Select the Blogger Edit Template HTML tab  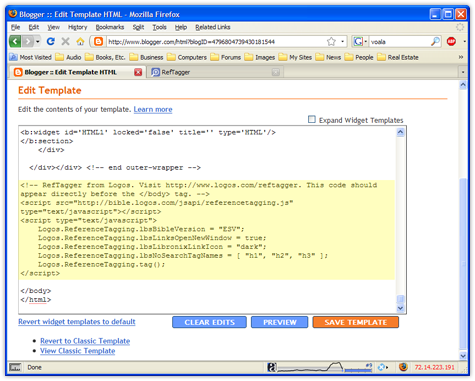[x=77, y=72]
